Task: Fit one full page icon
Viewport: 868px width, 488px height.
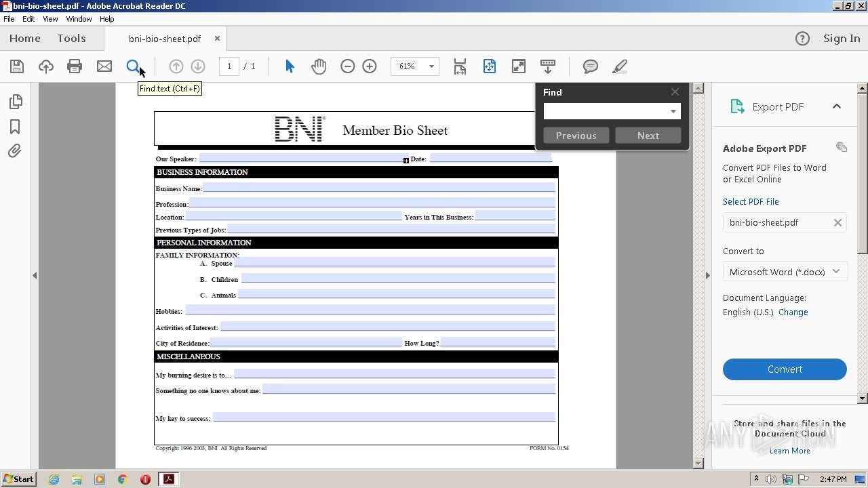Action: click(x=490, y=66)
